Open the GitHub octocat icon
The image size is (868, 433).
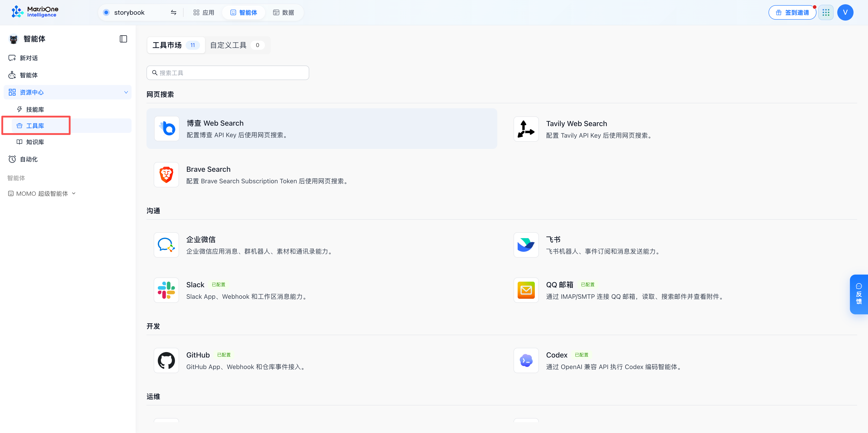pos(166,360)
